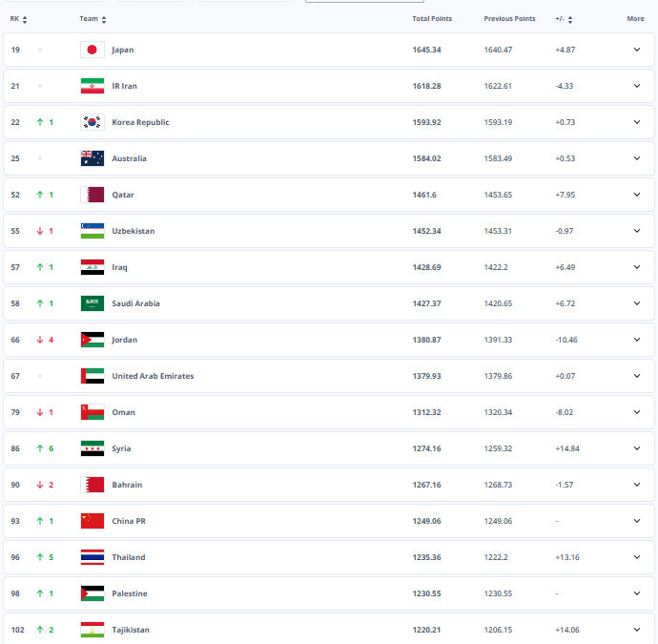This screenshot has width=658, height=644.
Task: Click the Thailand flag icon
Action: point(92,557)
